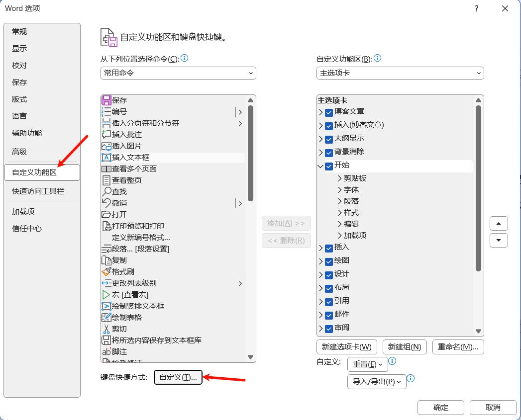
Task: Click the 复制 copy icon
Action: [x=106, y=260]
